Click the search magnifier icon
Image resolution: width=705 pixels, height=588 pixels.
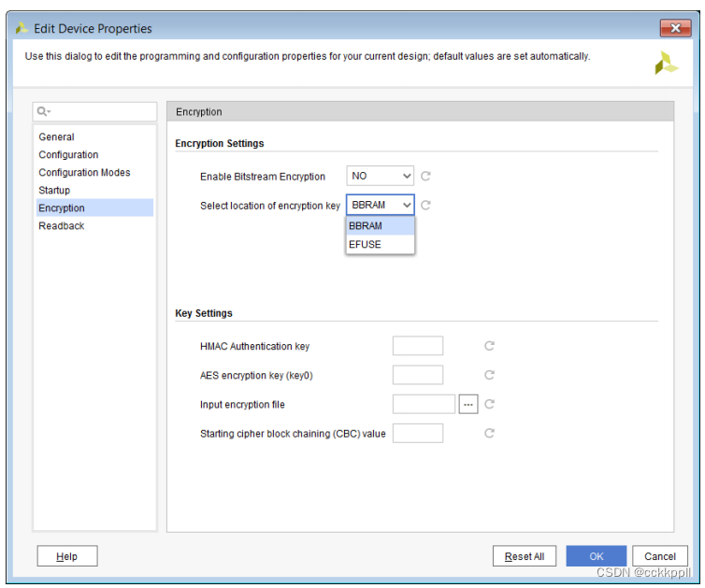coord(43,111)
